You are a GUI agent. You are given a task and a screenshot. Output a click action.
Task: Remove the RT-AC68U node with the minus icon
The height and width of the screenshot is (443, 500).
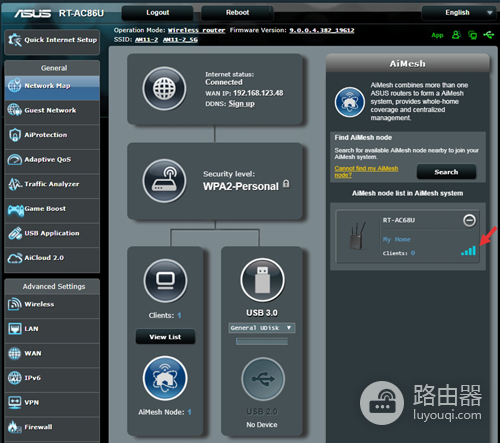(x=469, y=220)
